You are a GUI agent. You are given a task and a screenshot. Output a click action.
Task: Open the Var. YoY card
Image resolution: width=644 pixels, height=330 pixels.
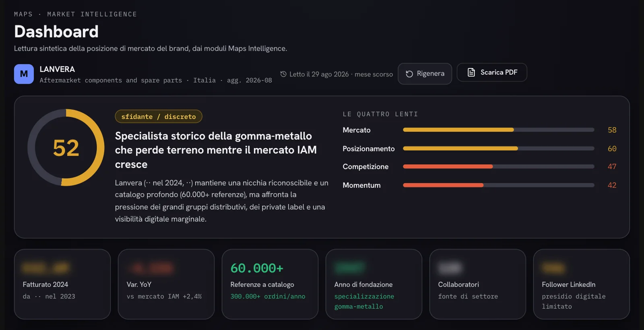[166, 284]
